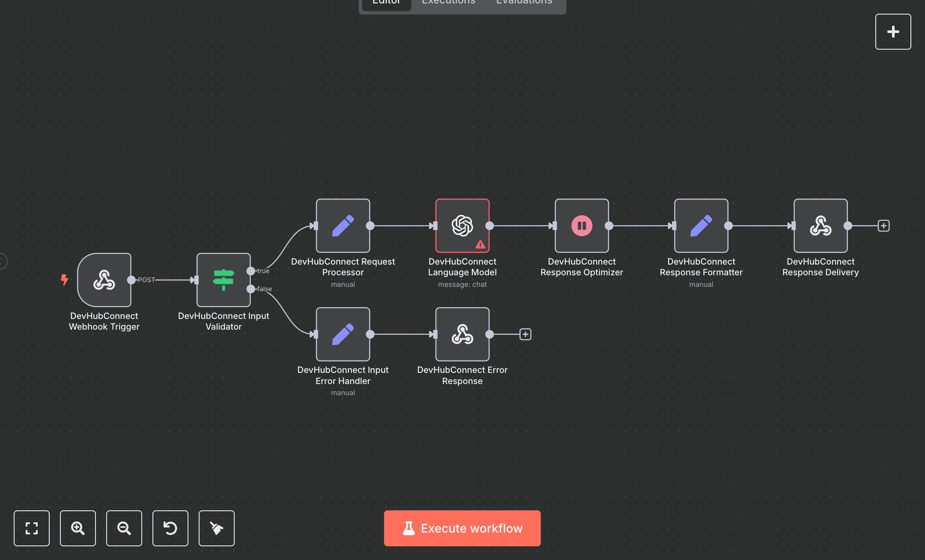Screen dimensions: 925x560
Task: Open the DevHubConnect Webhook Trigger node
Action: point(104,280)
